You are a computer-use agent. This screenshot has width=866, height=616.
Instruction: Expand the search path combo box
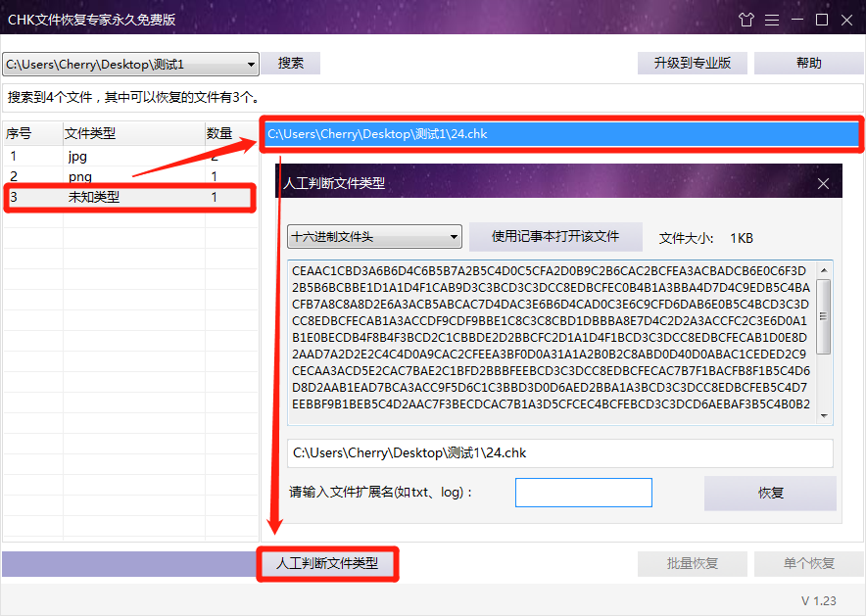pyautogui.click(x=251, y=63)
